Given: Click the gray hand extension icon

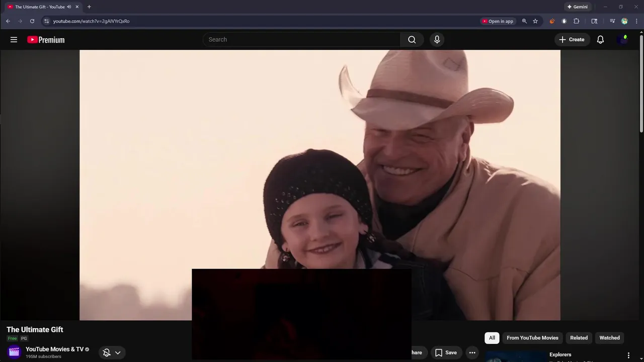Looking at the screenshot, I should coord(564,21).
